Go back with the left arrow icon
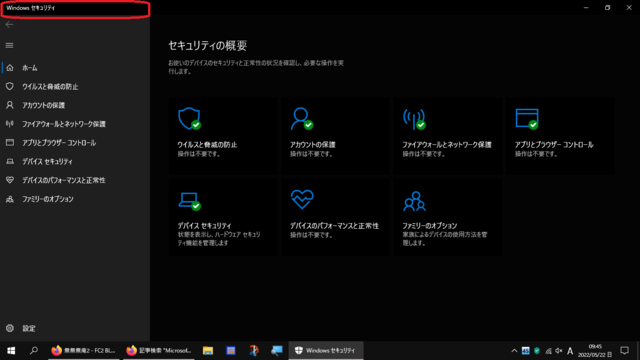This screenshot has width=640, height=360. 9,24
